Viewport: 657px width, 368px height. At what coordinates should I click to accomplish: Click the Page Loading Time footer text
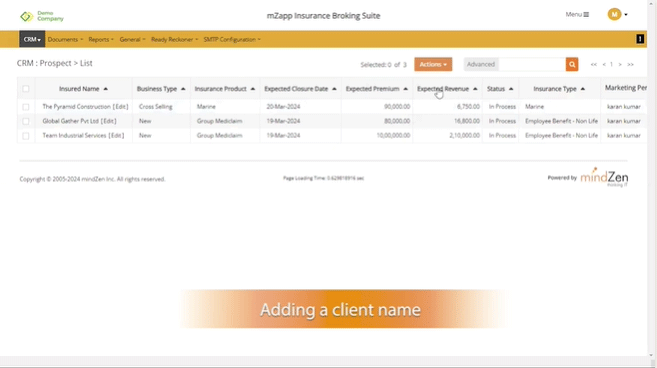323,178
